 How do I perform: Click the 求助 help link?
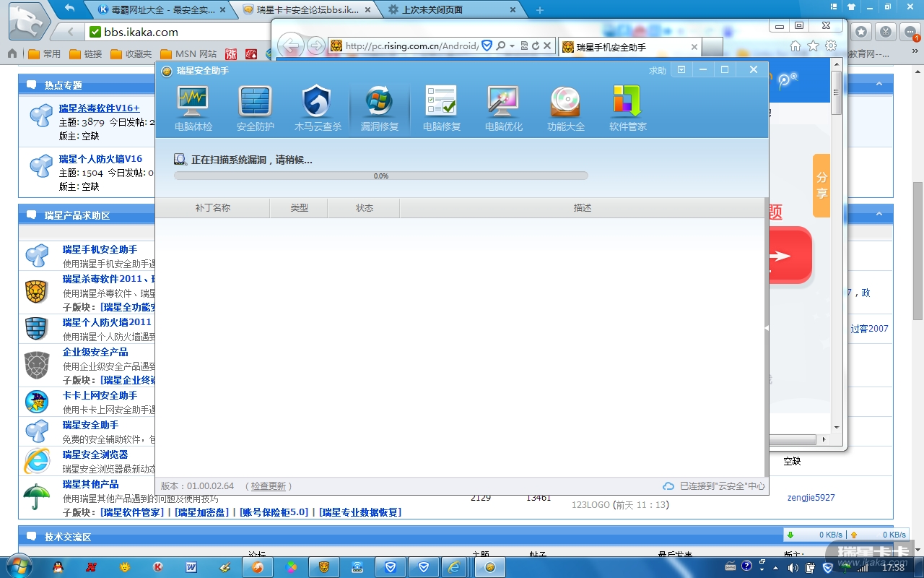coord(658,71)
